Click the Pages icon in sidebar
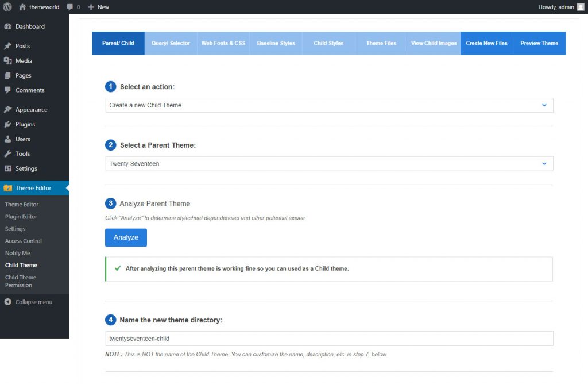 (8, 75)
